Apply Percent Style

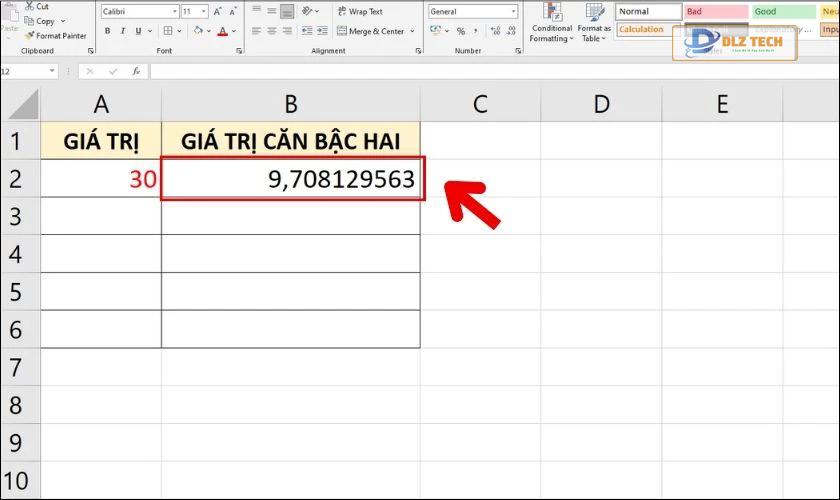click(x=461, y=32)
